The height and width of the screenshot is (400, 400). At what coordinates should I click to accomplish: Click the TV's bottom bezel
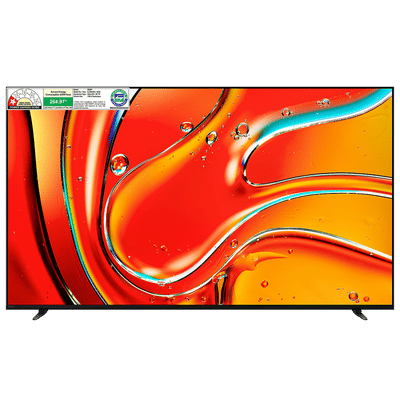pos(200,307)
